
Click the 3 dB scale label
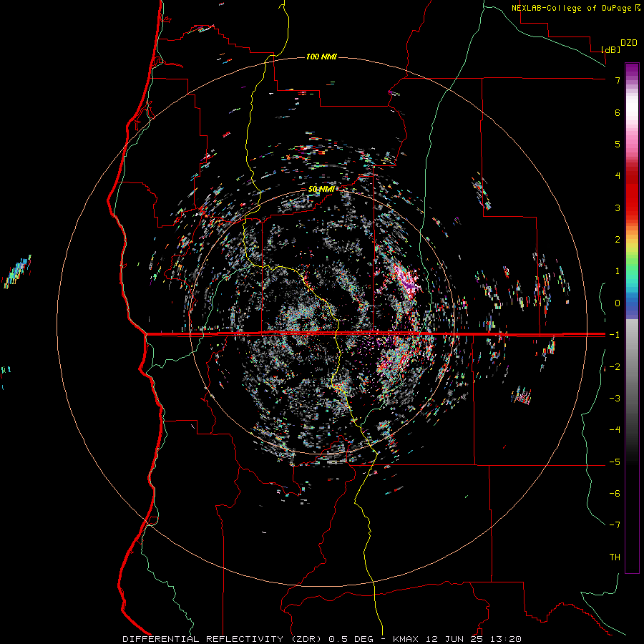[618, 208]
